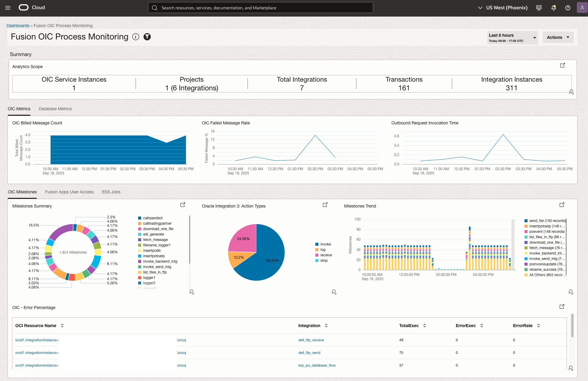Click the notification bell icon
Screen dimensions: 588x381
(553, 8)
